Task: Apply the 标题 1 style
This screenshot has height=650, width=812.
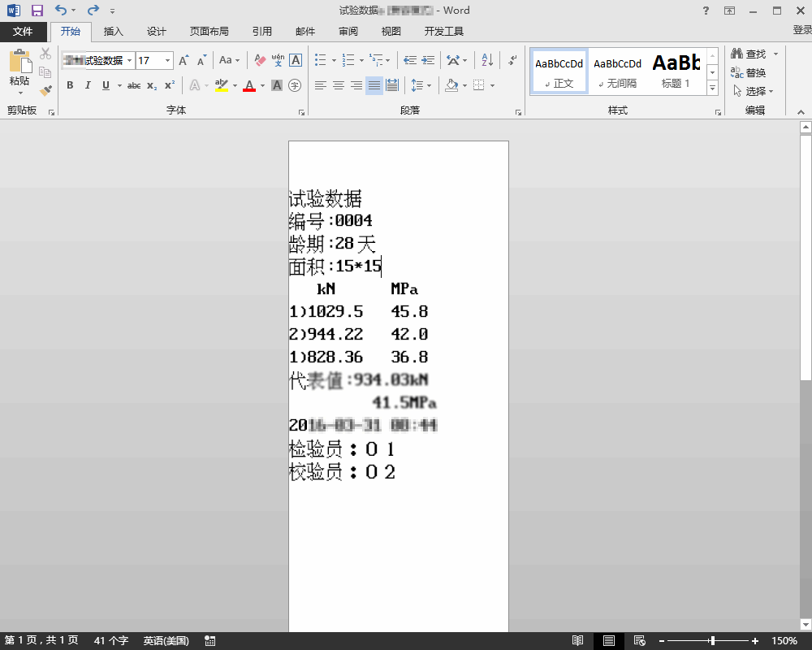Action: (676, 72)
